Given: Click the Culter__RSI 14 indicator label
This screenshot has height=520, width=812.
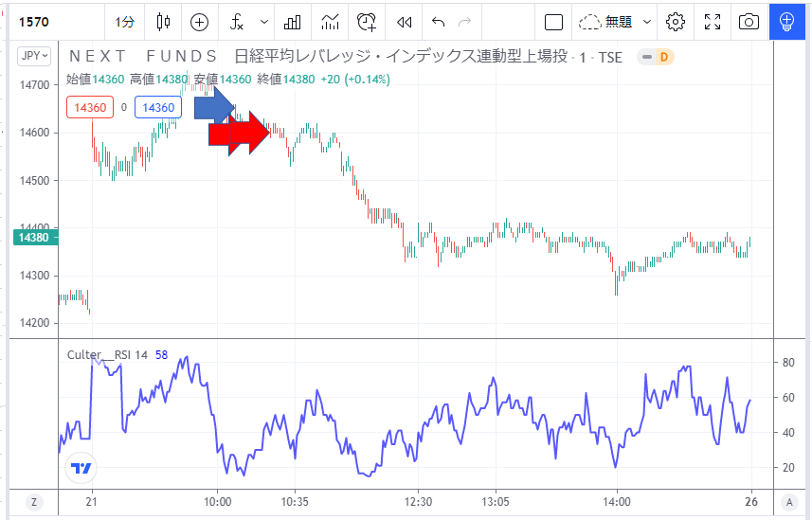Looking at the screenshot, I should tap(107, 355).
